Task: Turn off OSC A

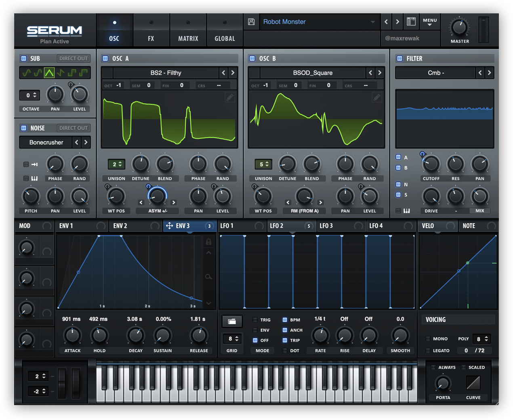Action: point(105,59)
